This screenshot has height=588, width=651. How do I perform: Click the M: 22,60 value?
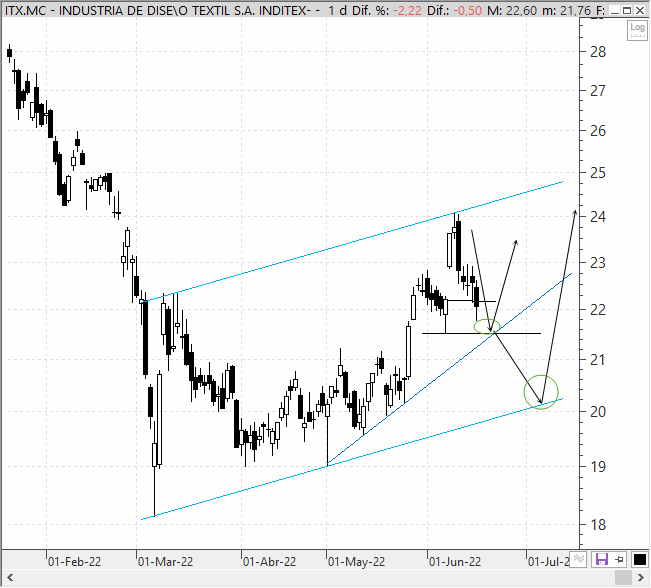coord(512,10)
